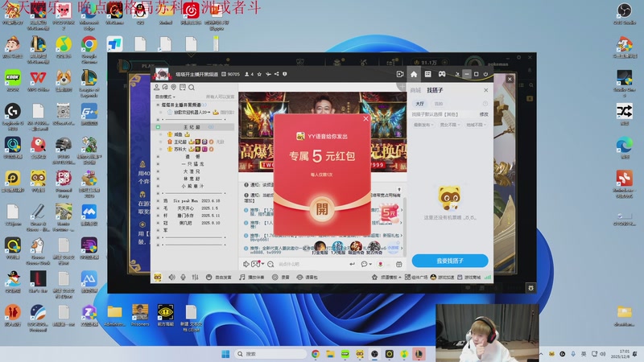Click the blue 我要找搭子 button
Image resolution: width=644 pixels, height=362 pixels.
tap(450, 261)
